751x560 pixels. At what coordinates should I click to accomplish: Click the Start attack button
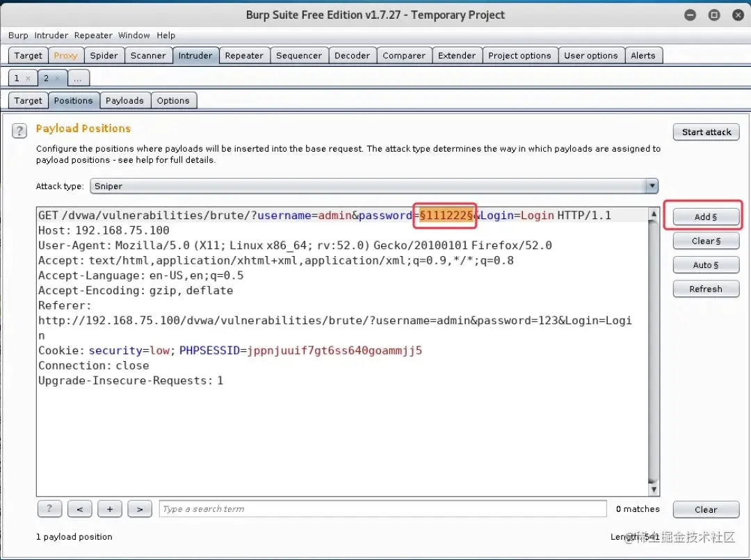click(x=706, y=132)
